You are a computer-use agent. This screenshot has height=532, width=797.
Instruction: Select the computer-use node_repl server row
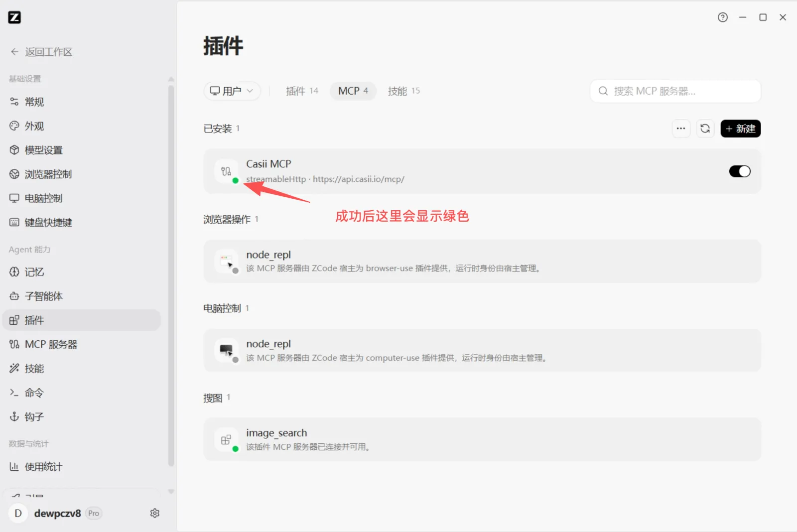(x=482, y=351)
